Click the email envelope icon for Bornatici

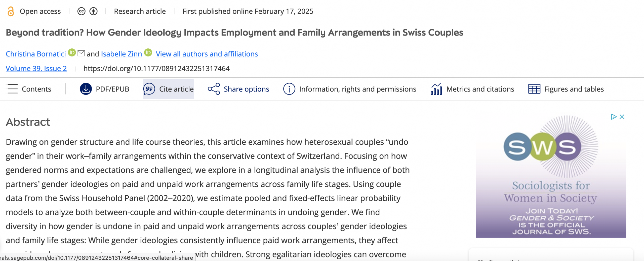[x=81, y=53]
